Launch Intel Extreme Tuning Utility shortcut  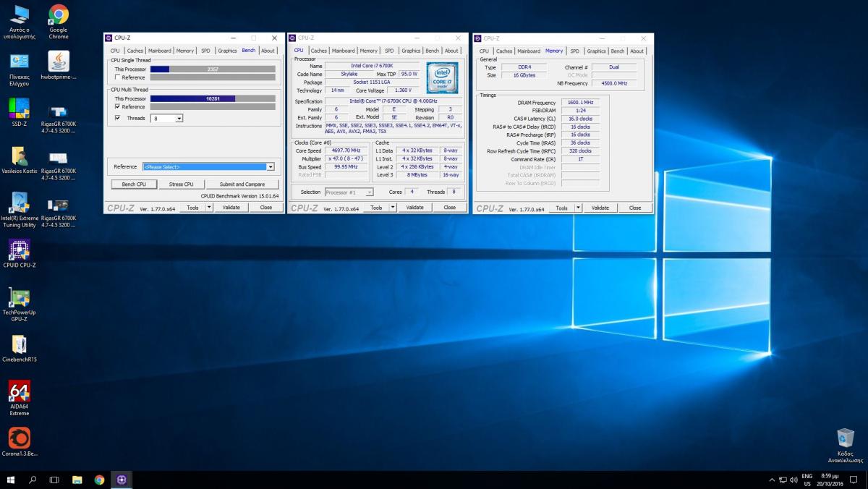(20, 210)
